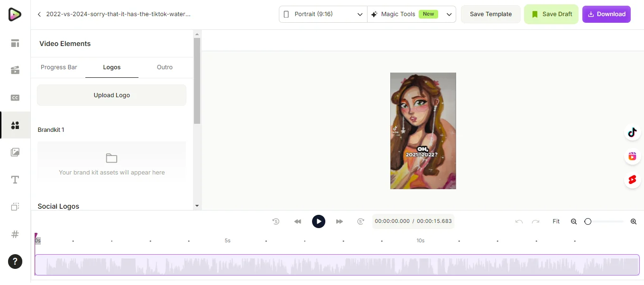644x285 pixels.
Task: Click the app logo at top left
Action: click(x=15, y=14)
